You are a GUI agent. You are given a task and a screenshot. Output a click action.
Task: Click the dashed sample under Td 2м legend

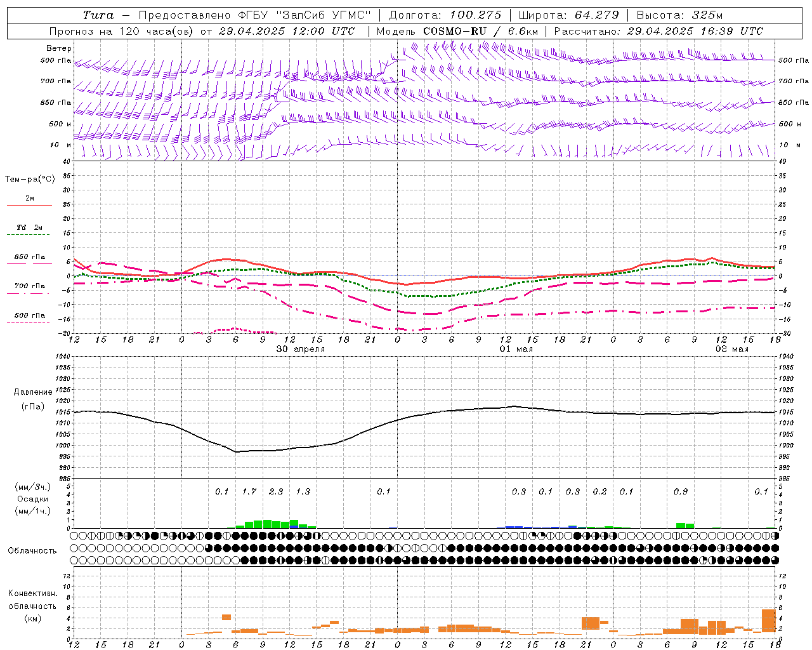point(29,234)
